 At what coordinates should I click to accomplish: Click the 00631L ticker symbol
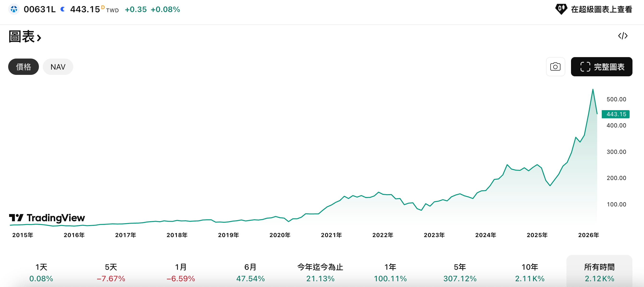pyautogui.click(x=40, y=9)
